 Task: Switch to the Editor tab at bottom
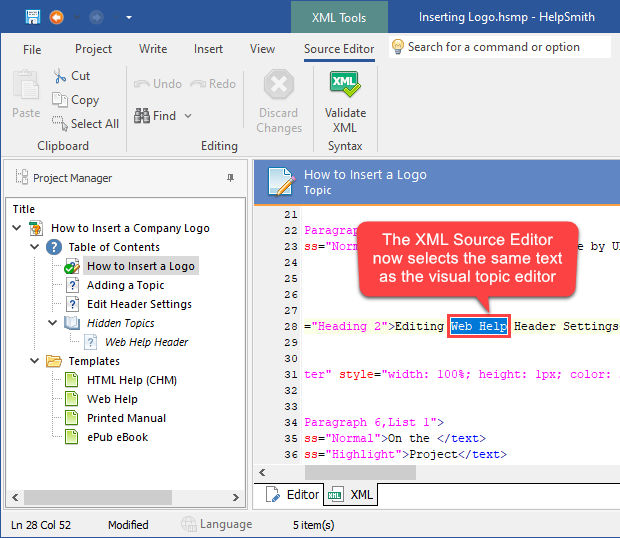(x=292, y=495)
